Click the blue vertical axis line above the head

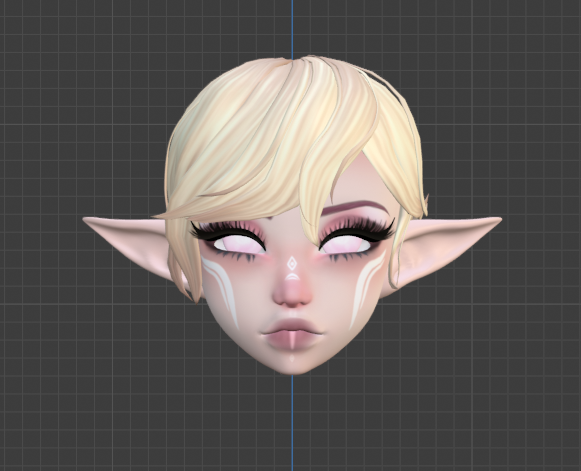point(292,29)
